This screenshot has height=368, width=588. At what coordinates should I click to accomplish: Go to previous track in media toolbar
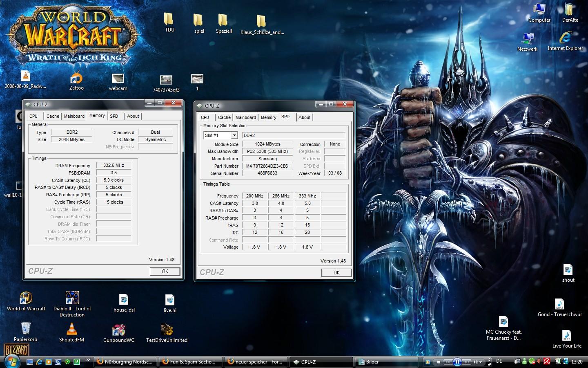pos(448,362)
